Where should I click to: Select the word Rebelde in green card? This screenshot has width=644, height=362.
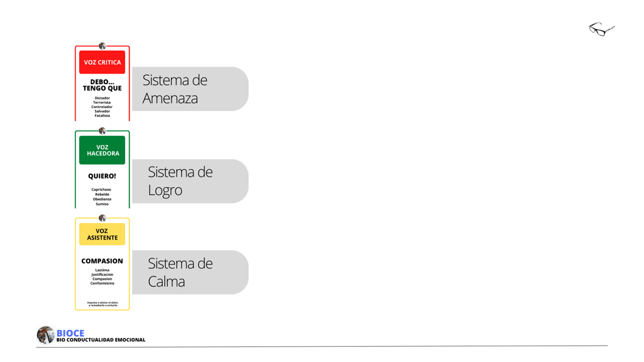pos(102,194)
